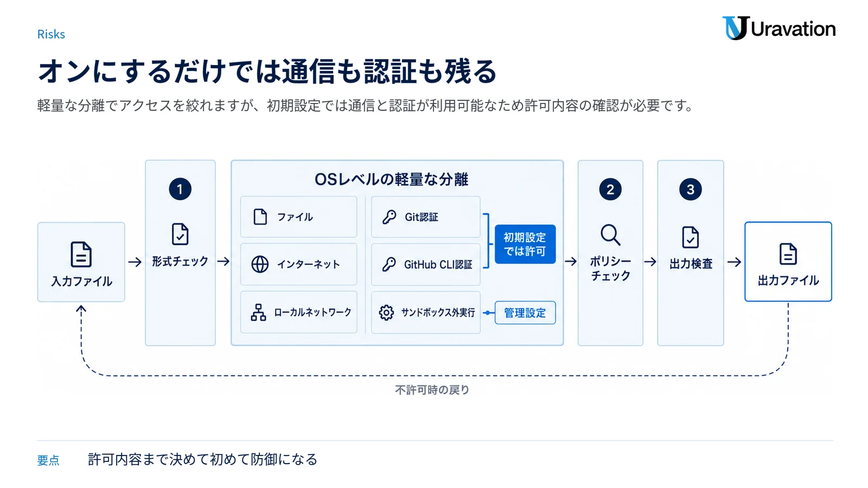Click the Git認証 label text
The image size is (868, 488).
[x=422, y=217]
